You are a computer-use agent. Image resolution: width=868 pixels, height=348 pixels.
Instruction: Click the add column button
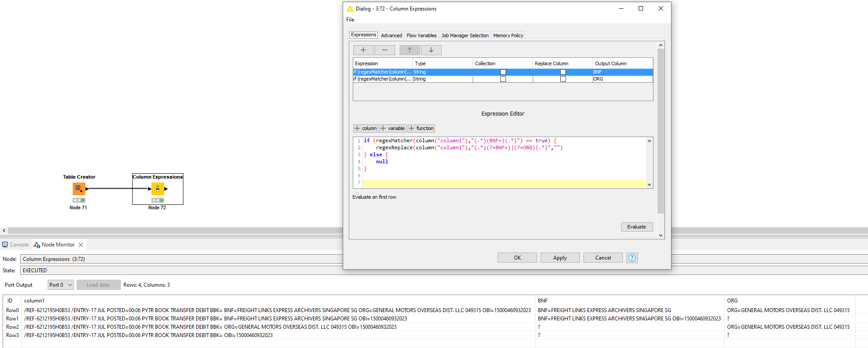(x=365, y=128)
